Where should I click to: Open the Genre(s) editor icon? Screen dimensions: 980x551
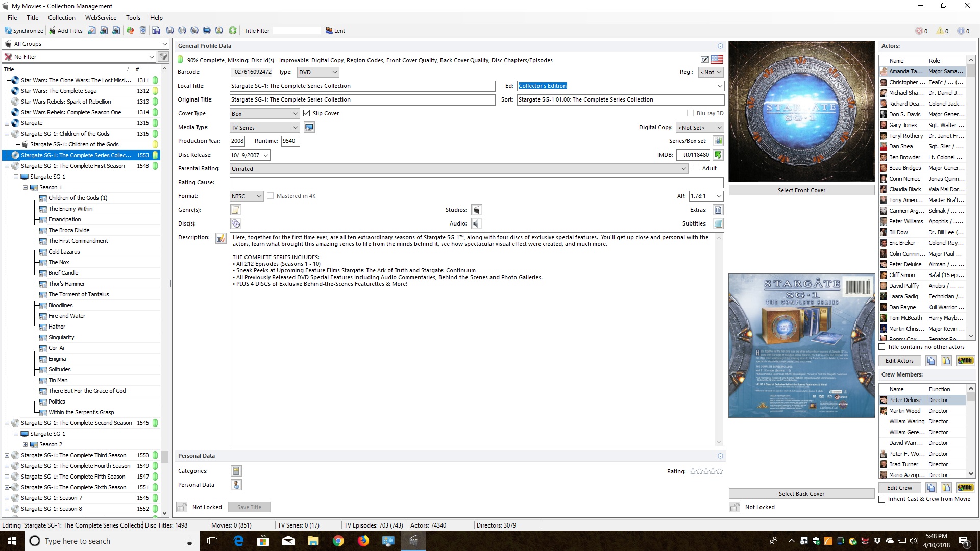[235, 210]
